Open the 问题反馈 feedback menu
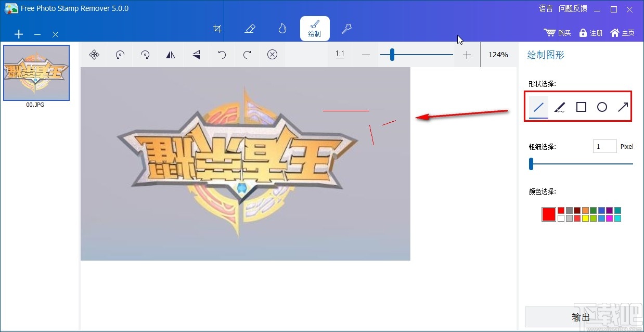644x332 pixels. tap(573, 8)
